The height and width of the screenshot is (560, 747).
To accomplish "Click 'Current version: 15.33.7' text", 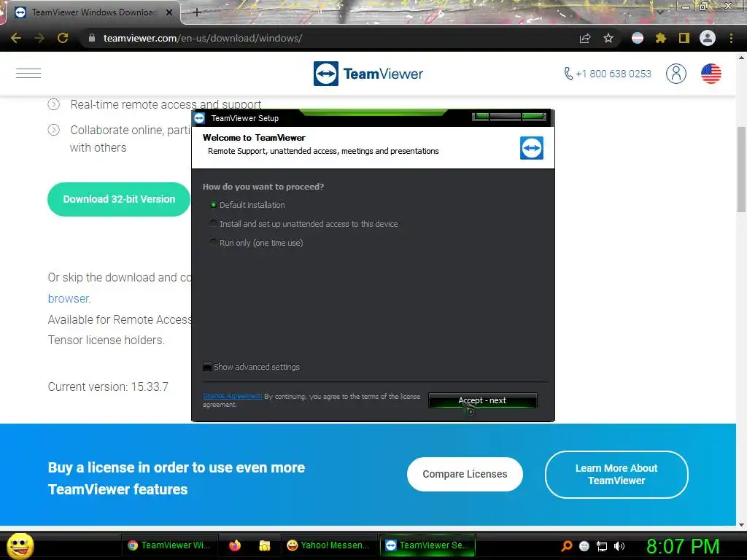I will click(x=108, y=386).
